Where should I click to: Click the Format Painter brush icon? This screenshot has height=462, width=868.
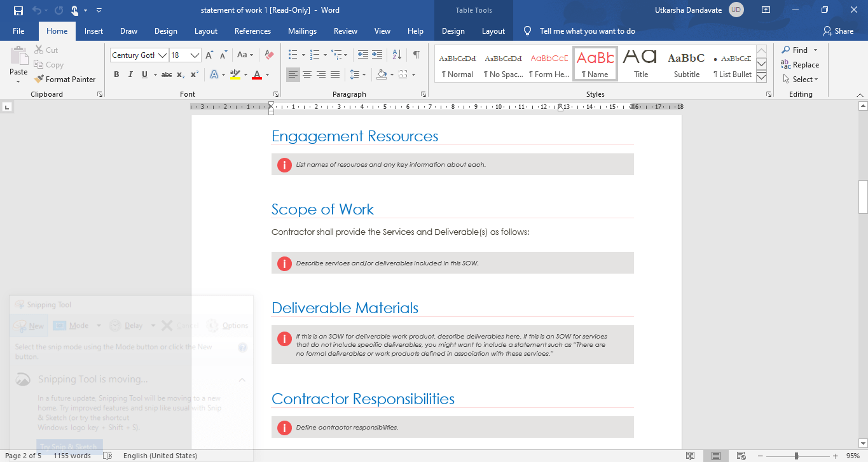39,80
